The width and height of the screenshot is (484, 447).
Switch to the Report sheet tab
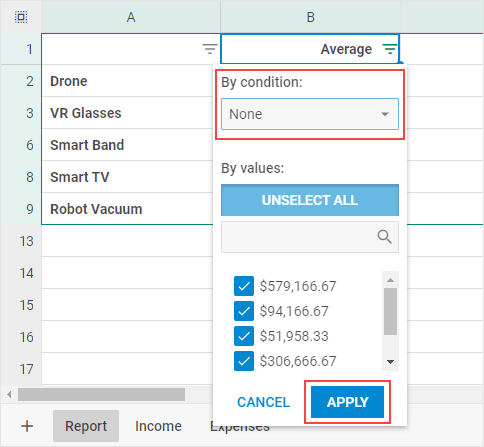86,426
